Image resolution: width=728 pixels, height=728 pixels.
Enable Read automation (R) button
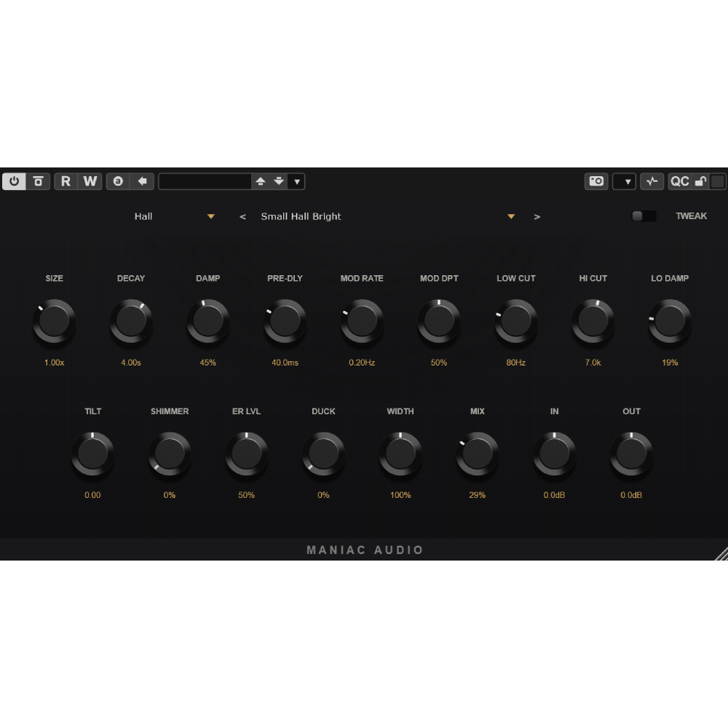pos(66,181)
